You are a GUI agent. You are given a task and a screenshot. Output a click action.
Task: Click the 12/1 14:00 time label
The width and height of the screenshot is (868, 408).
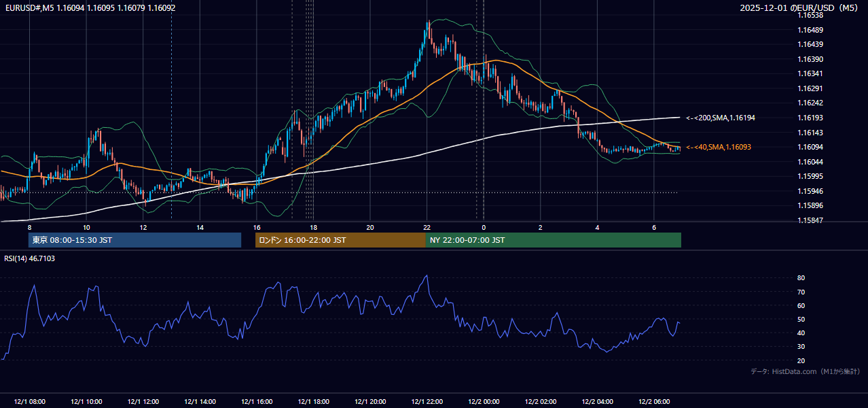click(x=200, y=402)
